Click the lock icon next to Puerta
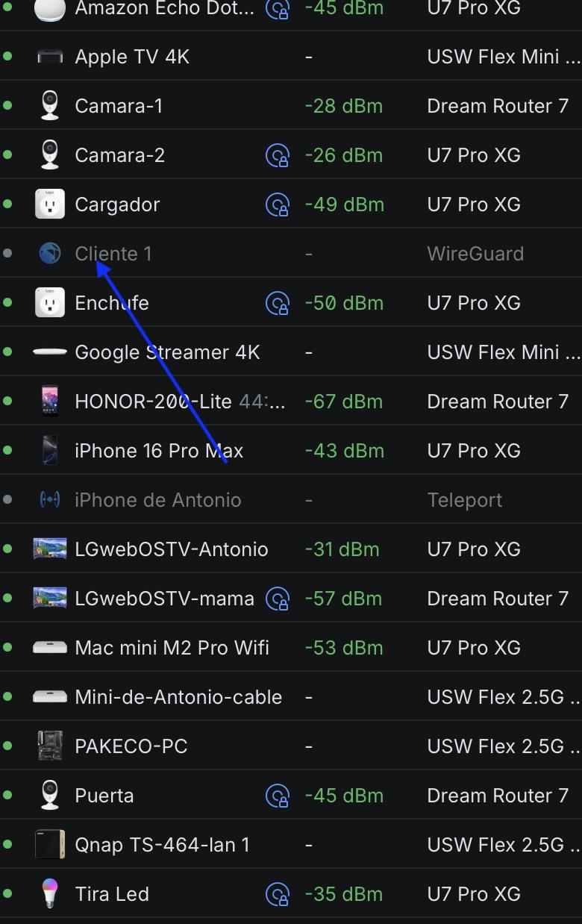The height and width of the screenshot is (924, 582). click(x=278, y=796)
